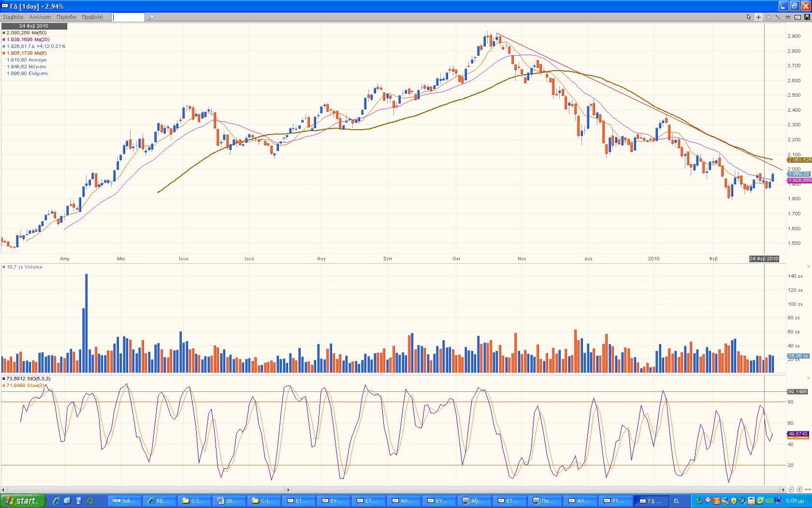Click the 2.063,526 MA50 price tag
Viewport: 812px width, 508px height.
[799, 160]
